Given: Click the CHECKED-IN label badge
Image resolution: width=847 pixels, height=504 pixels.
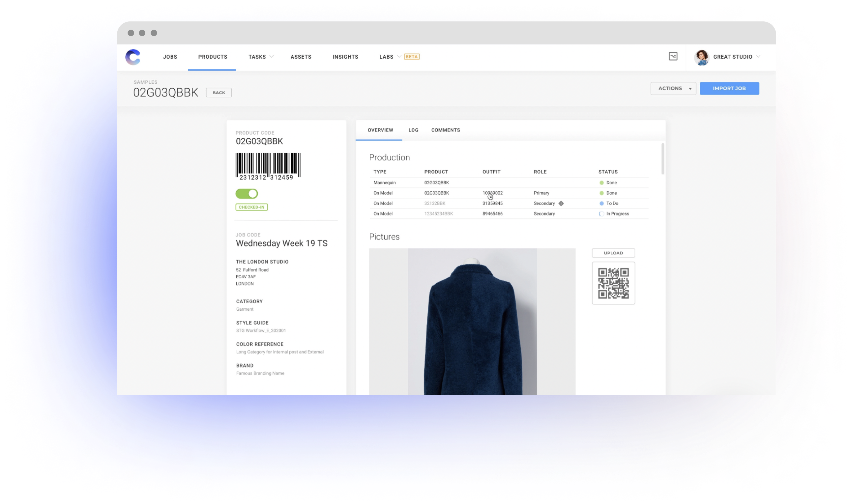Looking at the screenshot, I should click(x=252, y=207).
